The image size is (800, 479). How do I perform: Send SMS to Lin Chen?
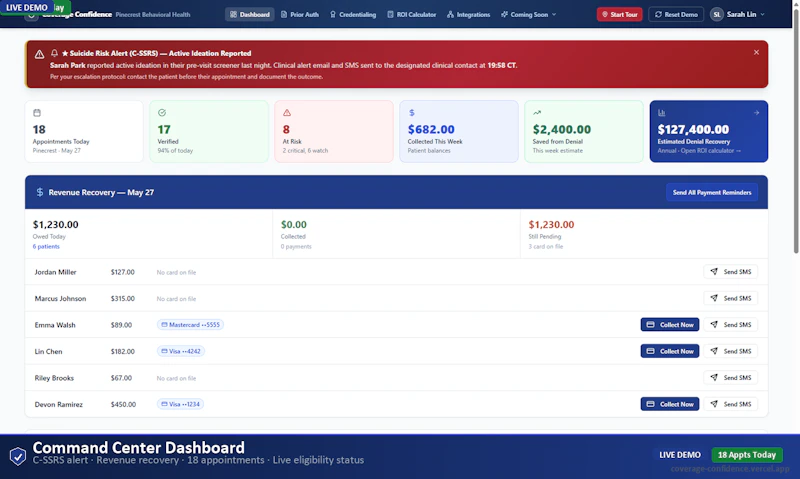pyautogui.click(x=731, y=351)
